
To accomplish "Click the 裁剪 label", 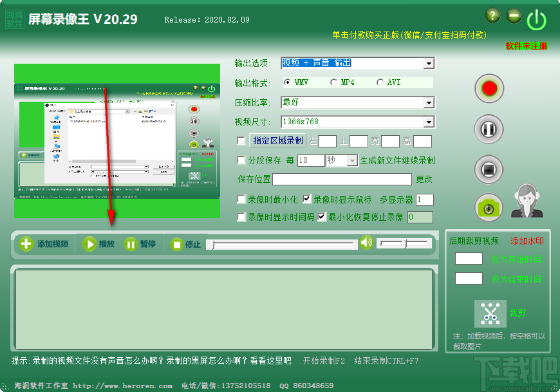I will tap(517, 313).
